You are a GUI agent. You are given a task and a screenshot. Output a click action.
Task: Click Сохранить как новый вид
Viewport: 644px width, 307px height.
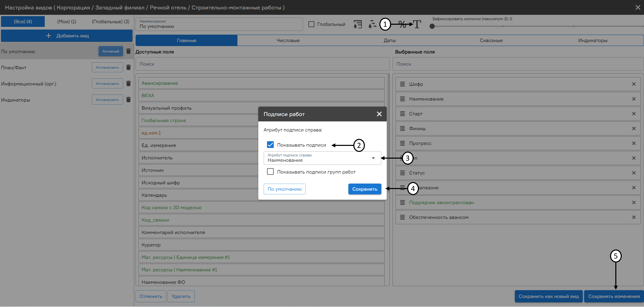pos(549,296)
